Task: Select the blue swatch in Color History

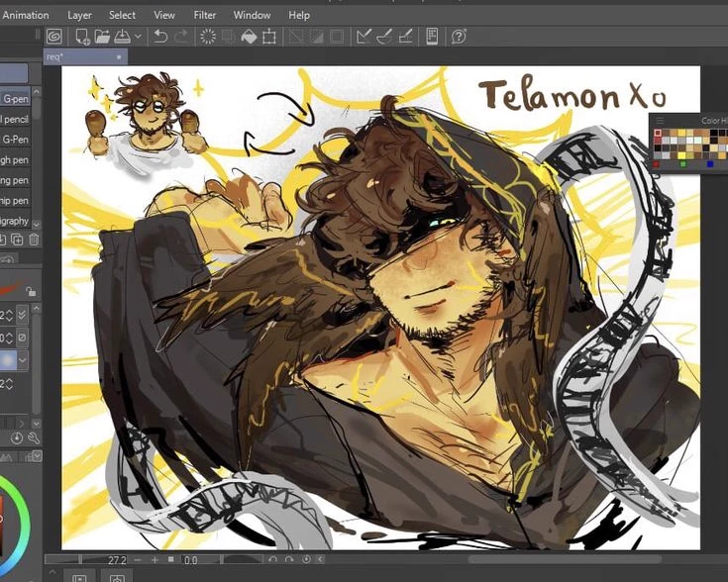Action: point(709,164)
